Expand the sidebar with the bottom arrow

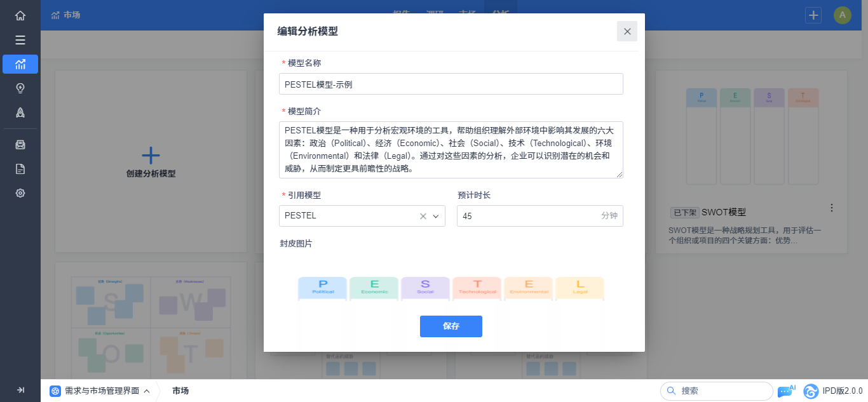click(20, 390)
